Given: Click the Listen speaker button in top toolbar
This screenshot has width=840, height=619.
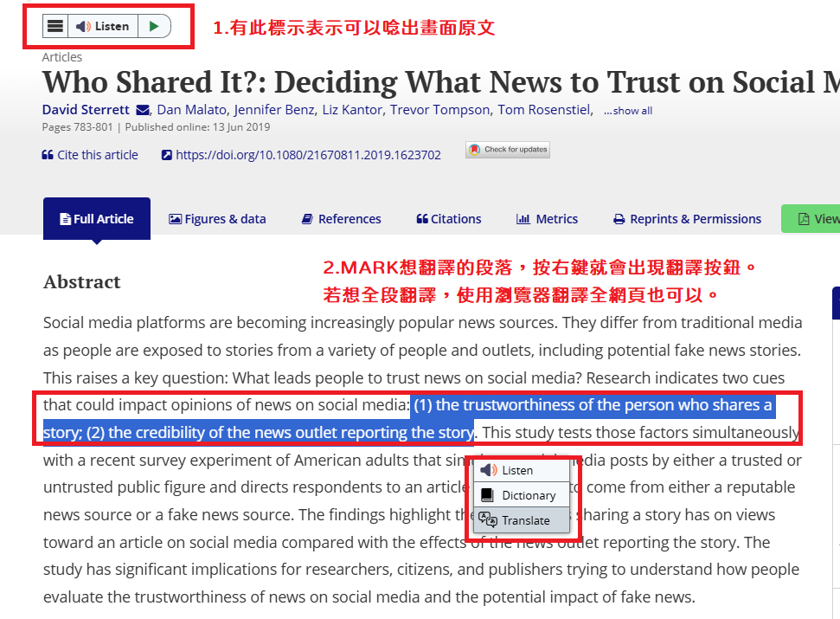Looking at the screenshot, I should 102,26.
